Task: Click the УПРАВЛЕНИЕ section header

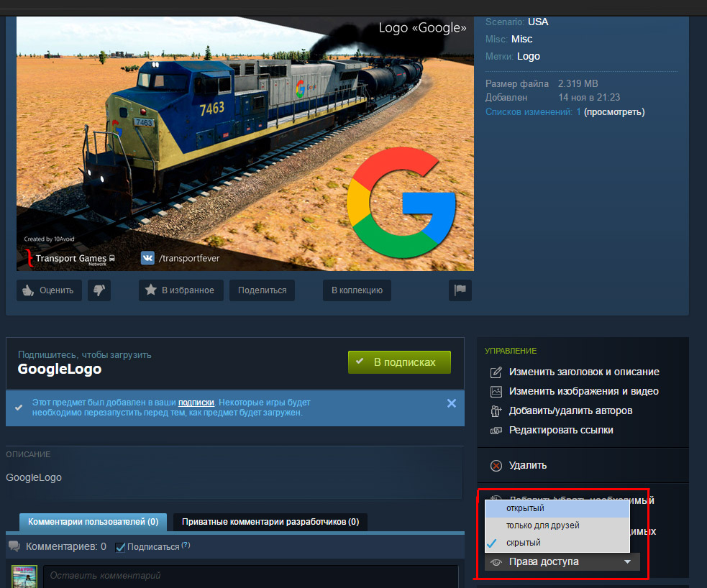Action: pyautogui.click(x=511, y=351)
